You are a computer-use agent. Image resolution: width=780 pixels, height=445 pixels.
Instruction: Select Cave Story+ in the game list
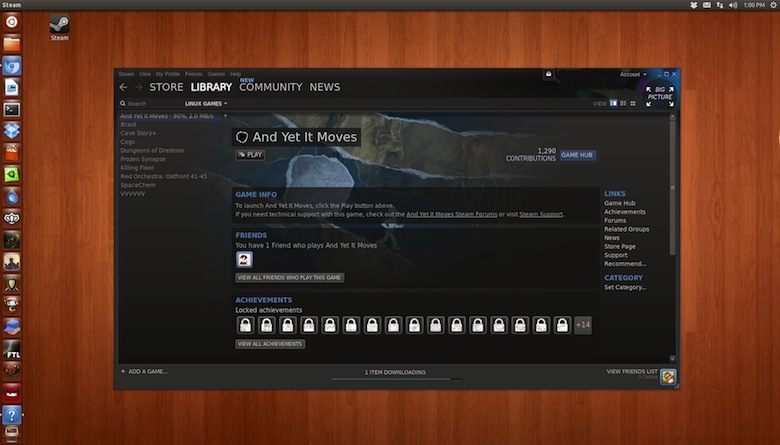click(138, 133)
